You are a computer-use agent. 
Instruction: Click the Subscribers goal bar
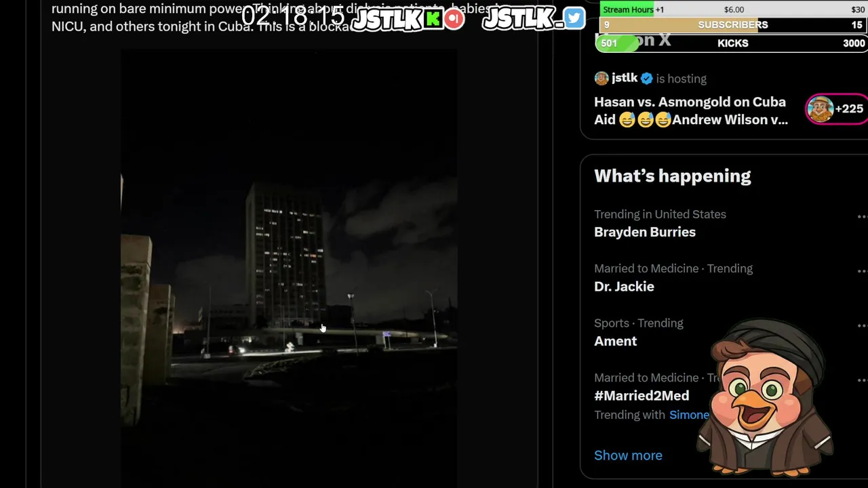[x=733, y=25]
